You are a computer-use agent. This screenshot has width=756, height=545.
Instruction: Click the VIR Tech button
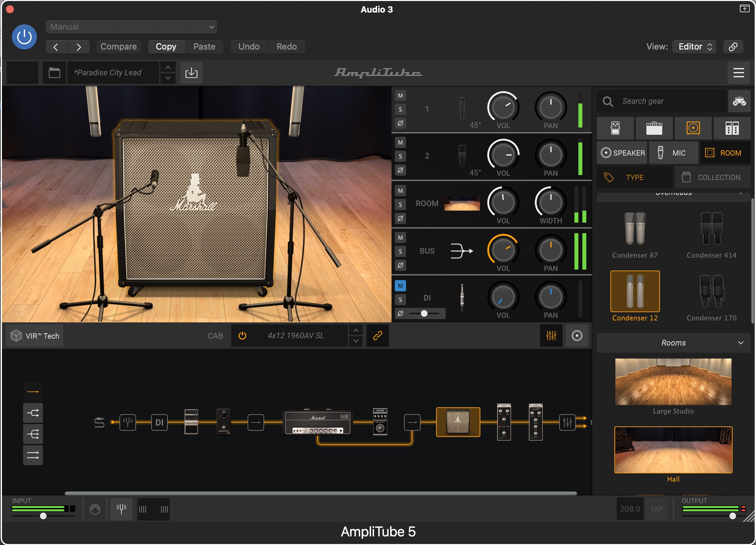coord(35,336)
